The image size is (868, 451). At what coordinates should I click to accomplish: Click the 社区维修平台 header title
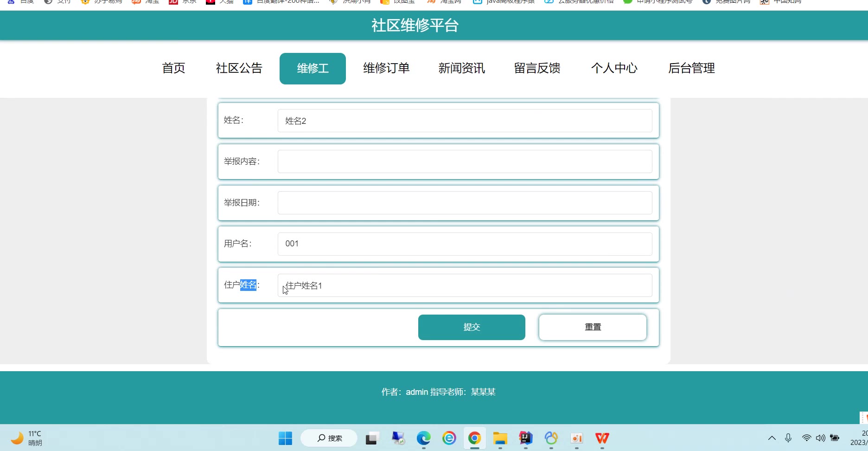click(x=415, y=25)
